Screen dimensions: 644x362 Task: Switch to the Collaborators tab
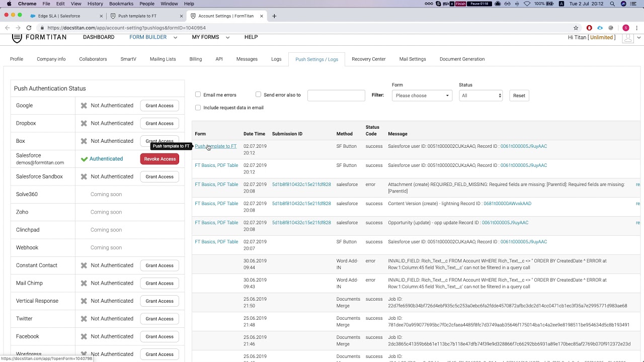click(93, 59)
